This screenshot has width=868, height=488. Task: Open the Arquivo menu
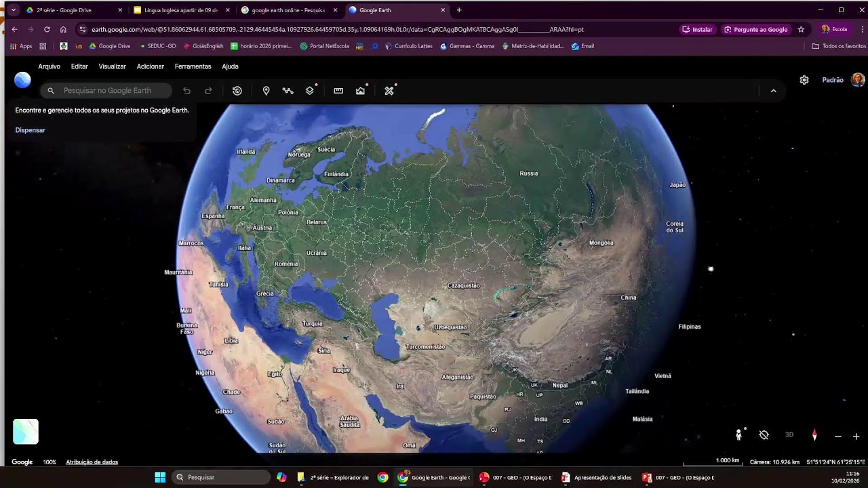click(x=50, y=66)
